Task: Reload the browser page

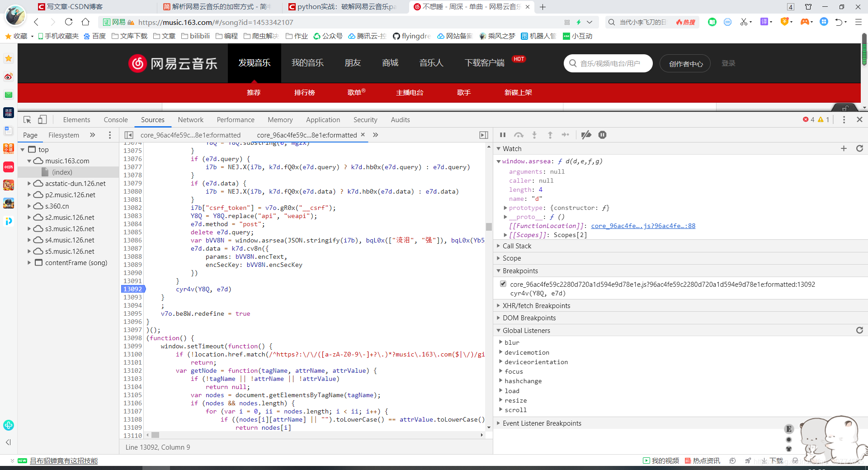Action: [69, 22]
